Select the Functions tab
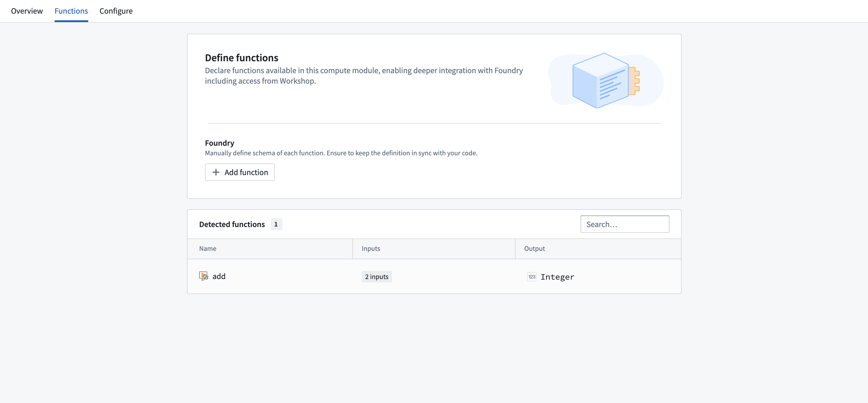The width and height of the screenshot is (868, 403). click(x=71, y=11)
